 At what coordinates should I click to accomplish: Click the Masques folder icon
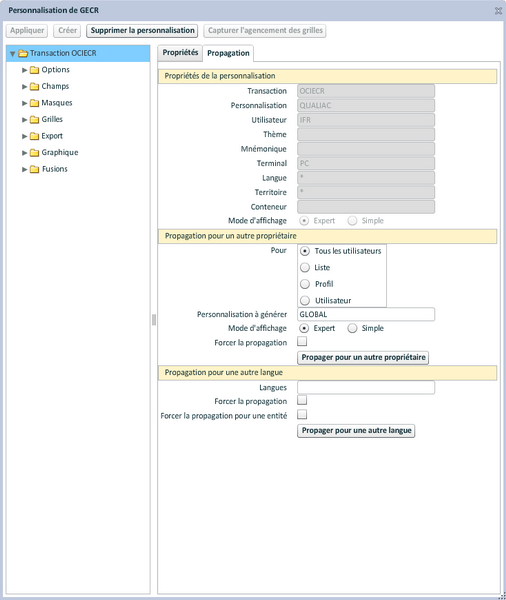34,103
